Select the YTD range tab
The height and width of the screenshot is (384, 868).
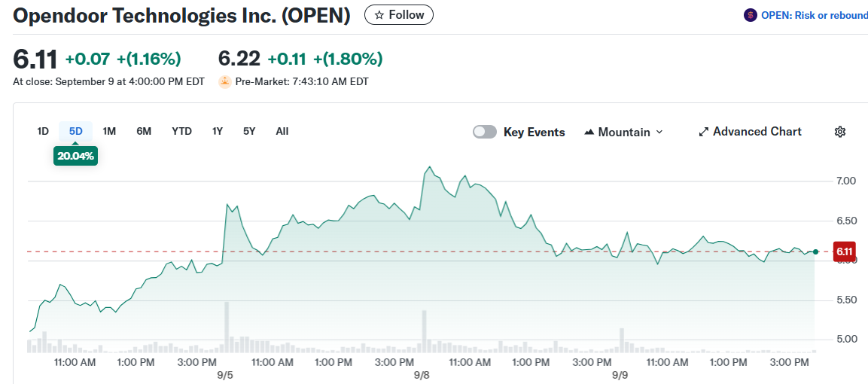pos(181,132)
